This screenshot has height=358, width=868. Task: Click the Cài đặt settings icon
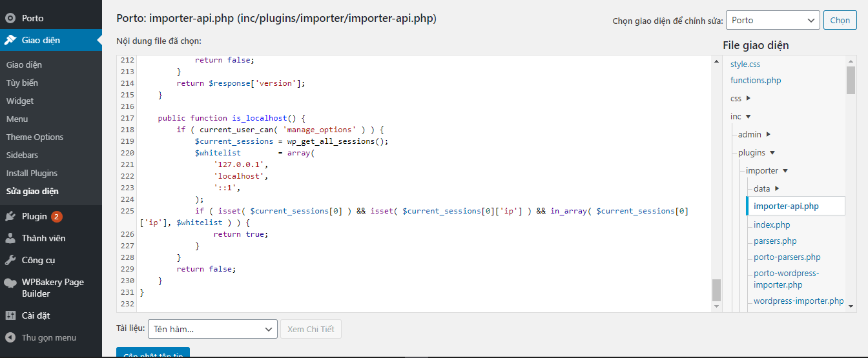click(10, 315)
